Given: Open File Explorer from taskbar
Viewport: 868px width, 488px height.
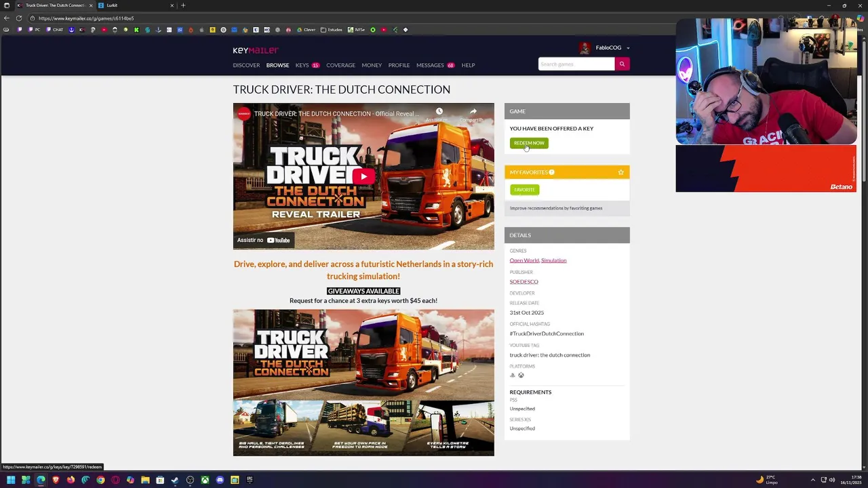Looking at the screenshot, I should pyautogui.click(x=145, y=480).
